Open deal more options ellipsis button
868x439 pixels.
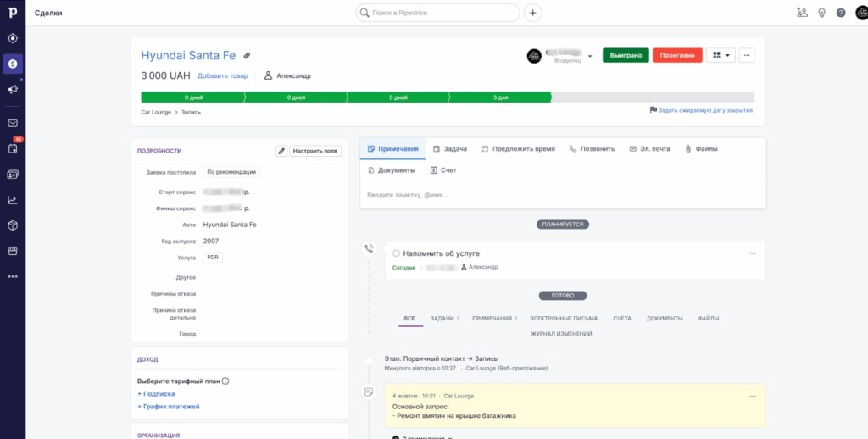(746, 55)
